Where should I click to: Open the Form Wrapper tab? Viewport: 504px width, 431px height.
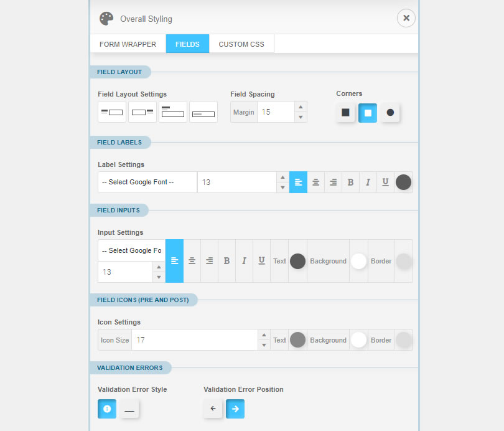point(128,44)
